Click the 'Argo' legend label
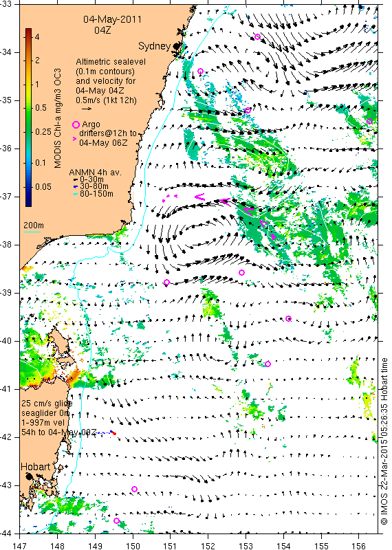The image size is (392, 550). 91,124
